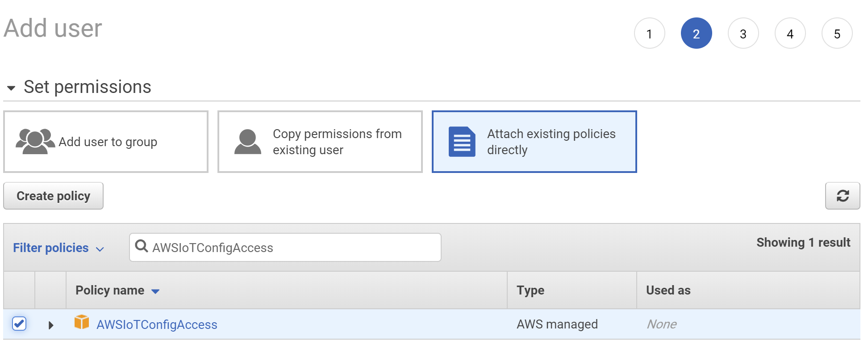Image resolution: width=868 pixels, height=345 pixels.
Task: Sort by Policy name column arrow
Action: [x=155, y=291]
